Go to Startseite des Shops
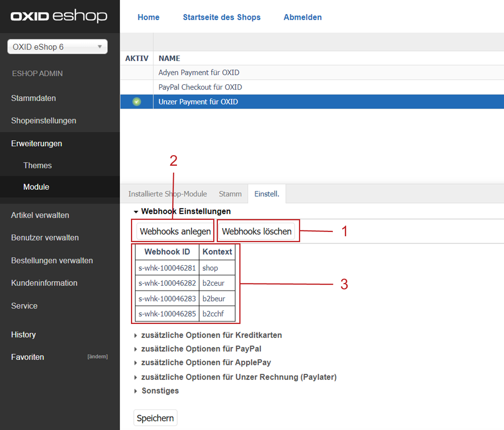The height and width of the screenshot is (430, 504). [x=222, y=17]
